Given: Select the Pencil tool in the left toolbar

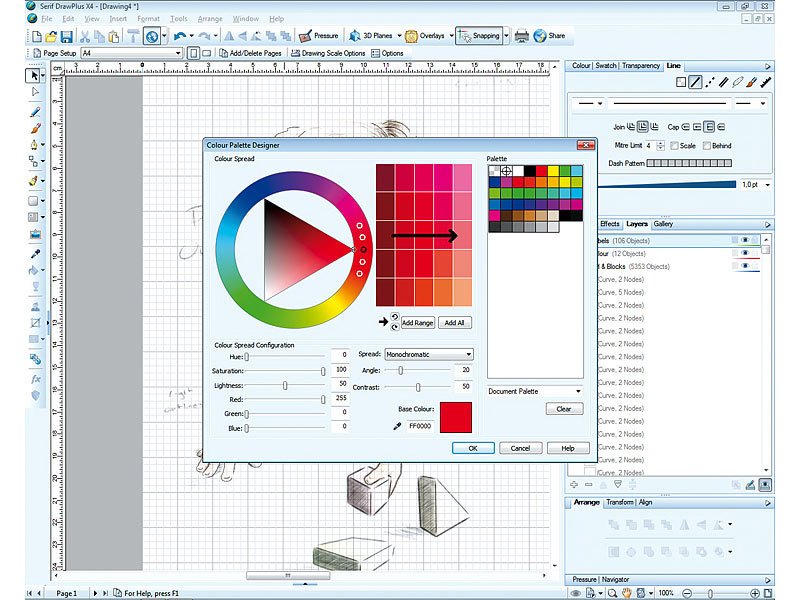Looking at the screenshot, I should pyautogui.click(x=33, y=113).
